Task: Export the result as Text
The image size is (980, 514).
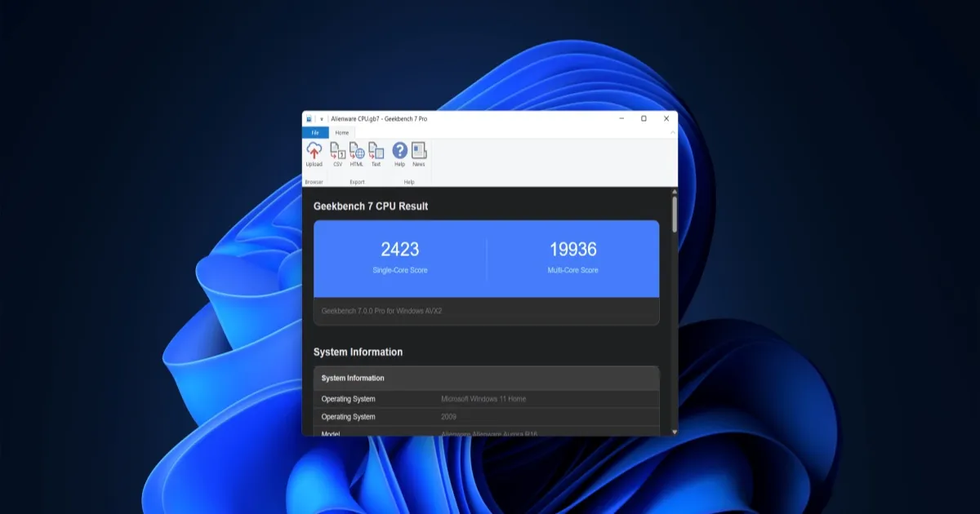Action: (376, 155)
